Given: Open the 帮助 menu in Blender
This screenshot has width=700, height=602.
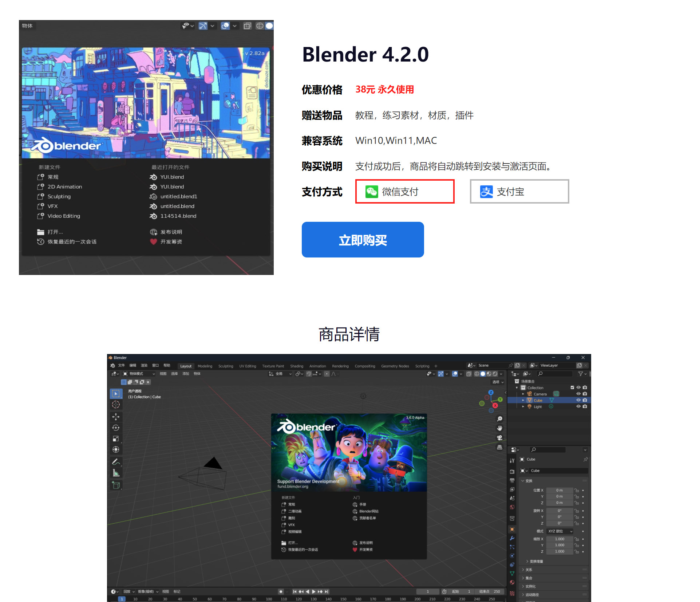Looking at the screenshot, I should [x=167, y=365].
